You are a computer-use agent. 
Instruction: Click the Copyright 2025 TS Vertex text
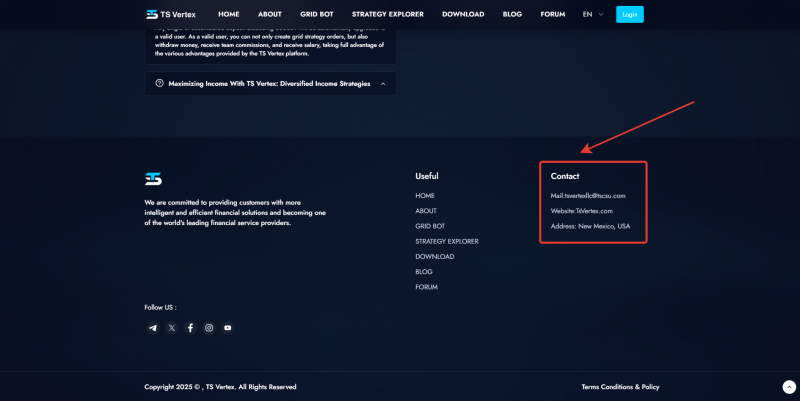click(220, 387)
